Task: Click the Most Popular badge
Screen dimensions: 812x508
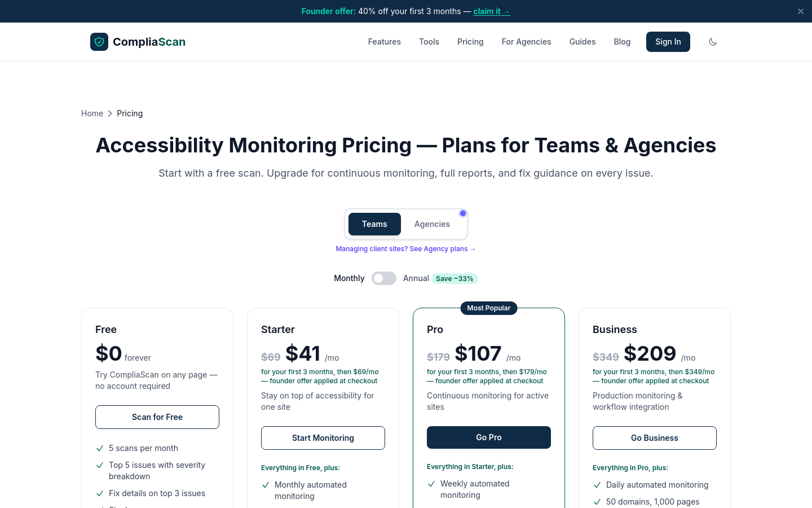Action: click(489, 308)
